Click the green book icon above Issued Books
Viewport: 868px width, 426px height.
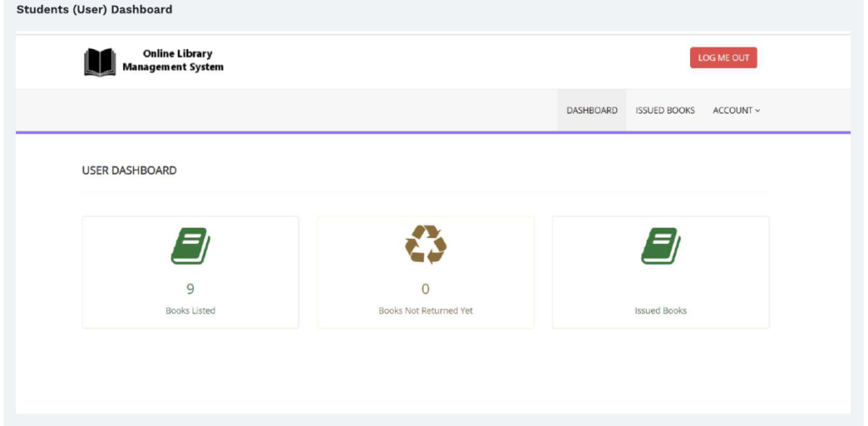tap(660, 246)
